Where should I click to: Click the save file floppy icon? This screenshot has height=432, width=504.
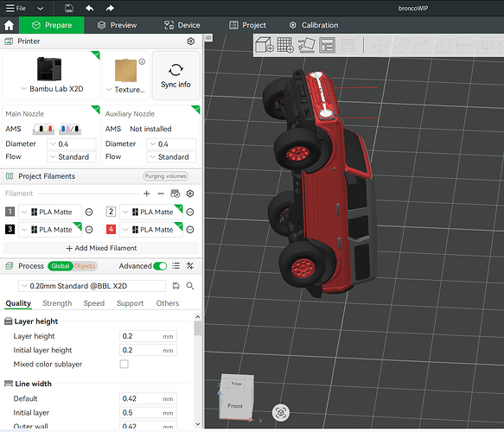[x=69, y=8]
